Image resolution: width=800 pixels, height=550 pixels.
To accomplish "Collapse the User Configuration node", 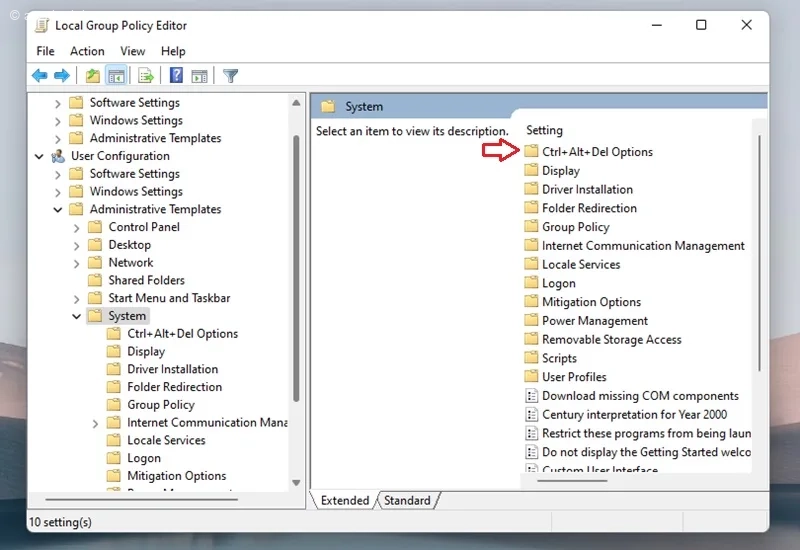I will [39, 156].
